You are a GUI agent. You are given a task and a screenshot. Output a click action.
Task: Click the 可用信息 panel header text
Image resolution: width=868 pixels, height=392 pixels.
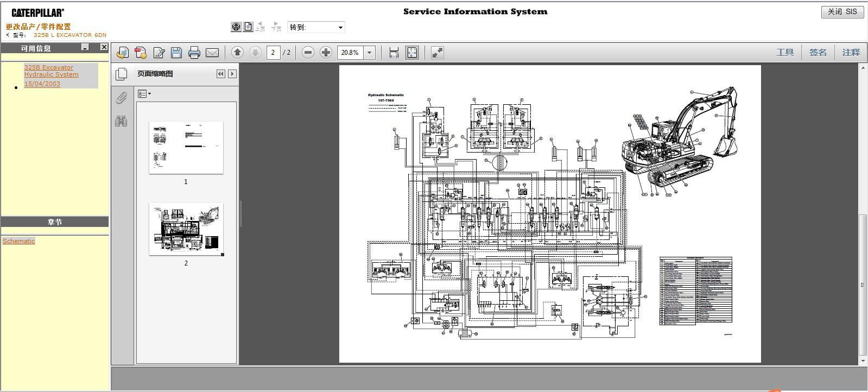click(x=36, y=48)
